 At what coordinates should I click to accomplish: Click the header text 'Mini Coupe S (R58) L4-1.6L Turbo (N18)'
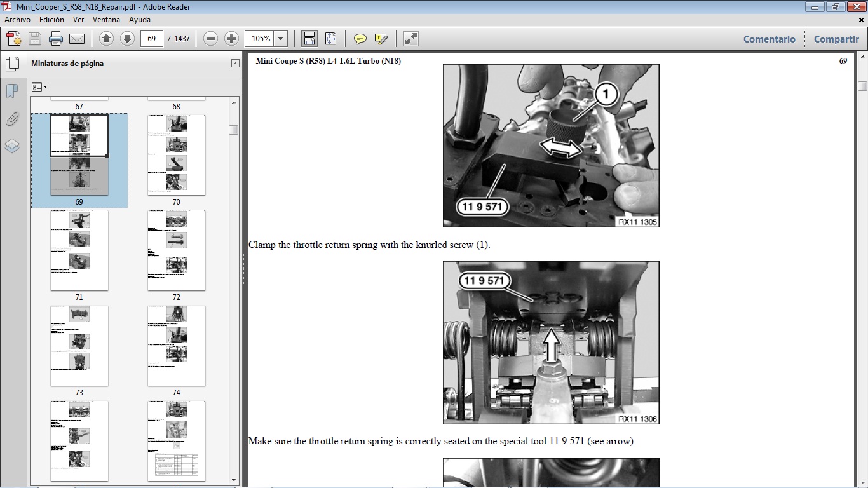[328, 61]
